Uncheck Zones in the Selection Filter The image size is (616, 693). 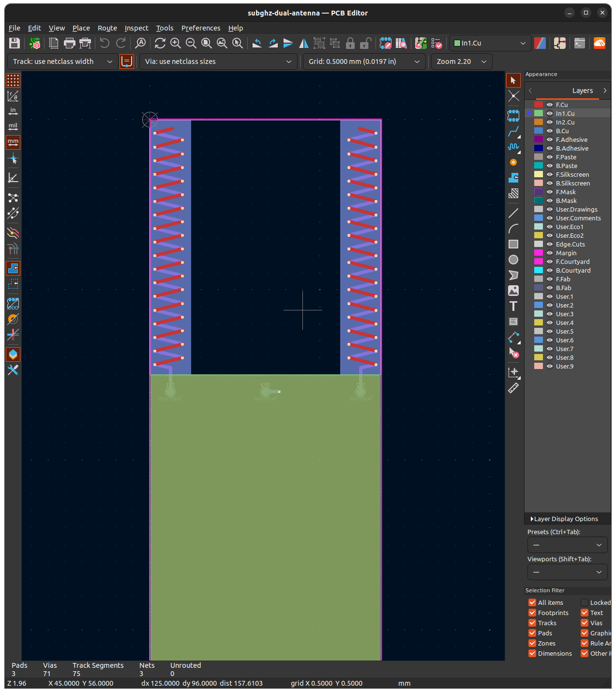point(532,643)
